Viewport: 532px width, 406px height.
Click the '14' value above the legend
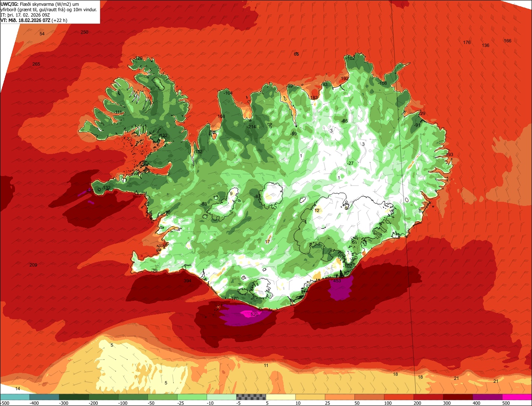tap(17, 389)
